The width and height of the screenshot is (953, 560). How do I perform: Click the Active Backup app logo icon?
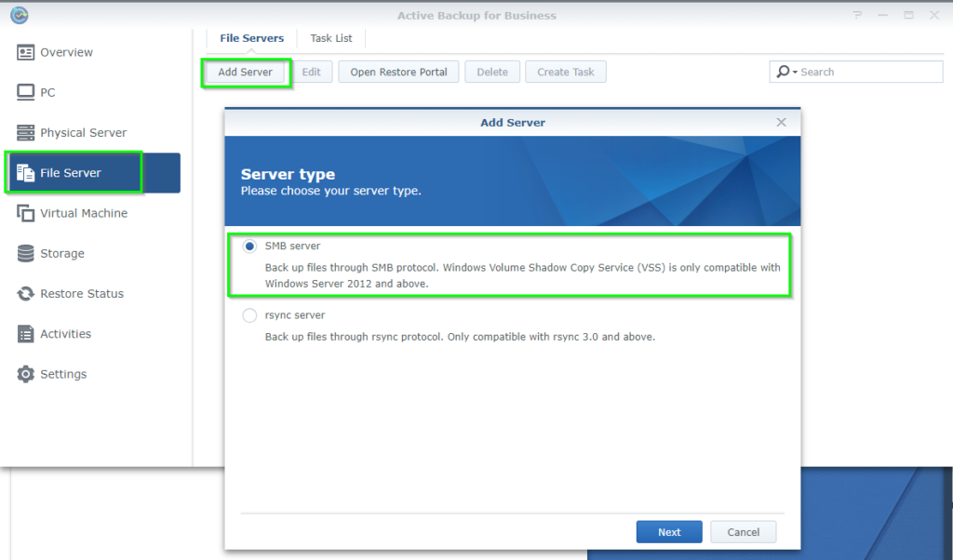[x=20, y=15]
